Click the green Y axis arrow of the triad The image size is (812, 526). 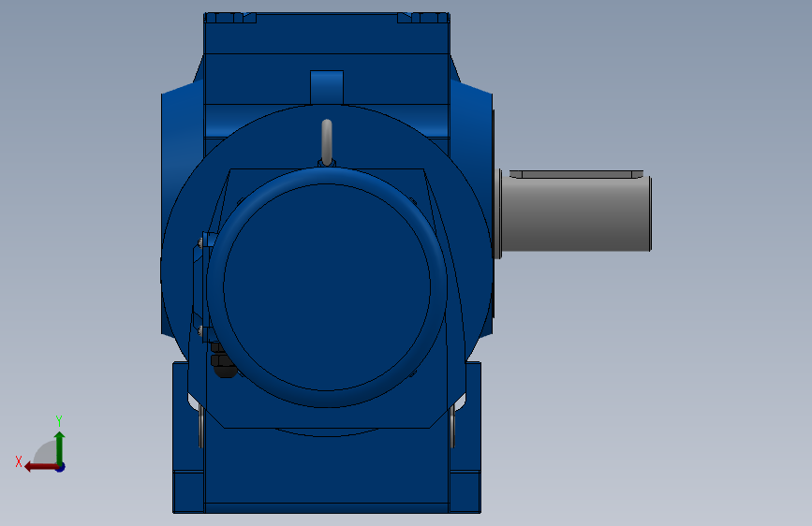click(x=60, y=447)
